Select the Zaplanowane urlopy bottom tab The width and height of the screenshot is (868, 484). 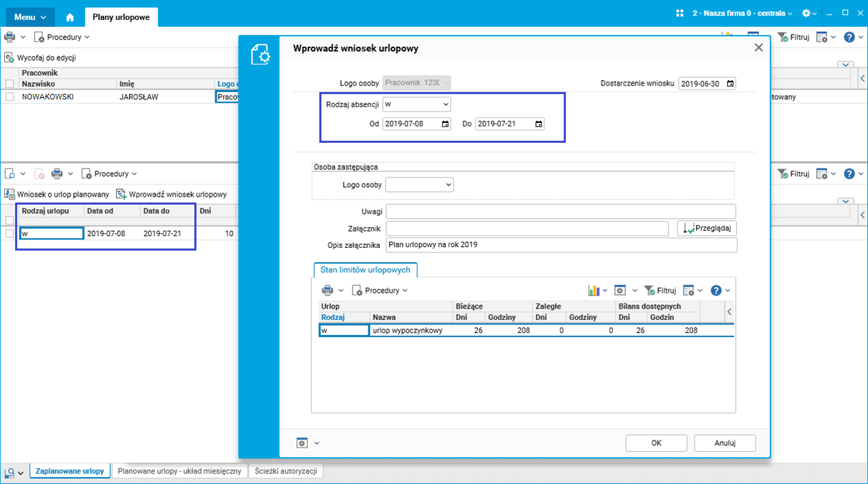[70, 472]
